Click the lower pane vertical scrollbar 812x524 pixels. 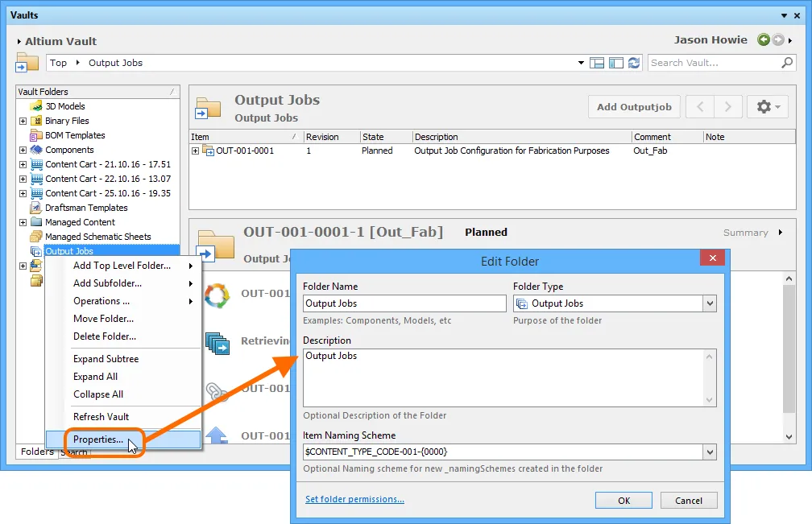[x=789, y=357]
